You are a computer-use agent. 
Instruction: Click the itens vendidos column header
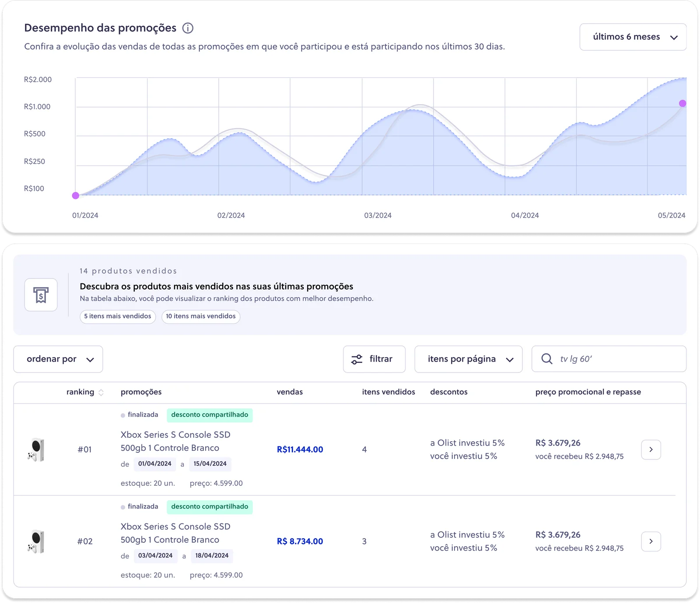(388, 392)
